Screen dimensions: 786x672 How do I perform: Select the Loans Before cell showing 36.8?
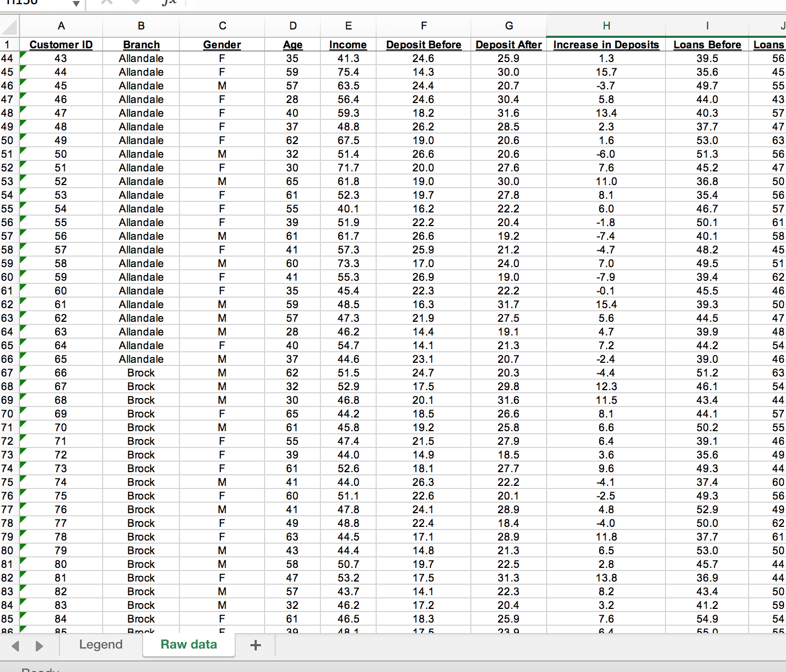point(707,181)
